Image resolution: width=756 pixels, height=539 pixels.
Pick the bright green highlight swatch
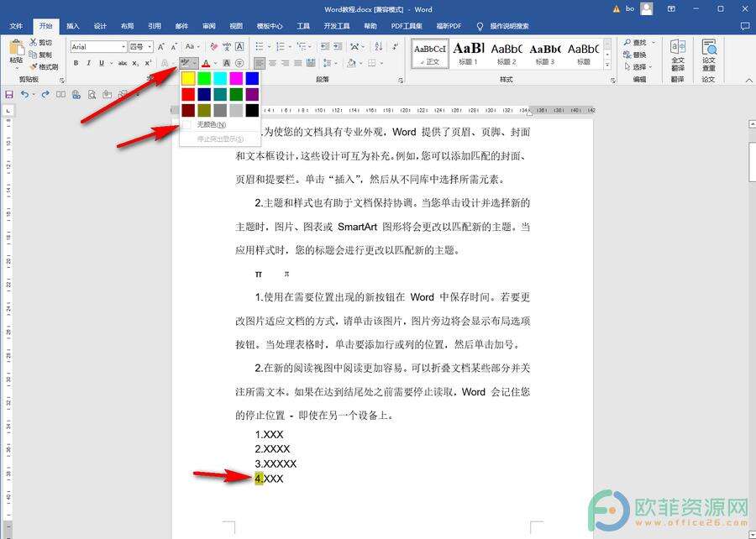point(204,78)
